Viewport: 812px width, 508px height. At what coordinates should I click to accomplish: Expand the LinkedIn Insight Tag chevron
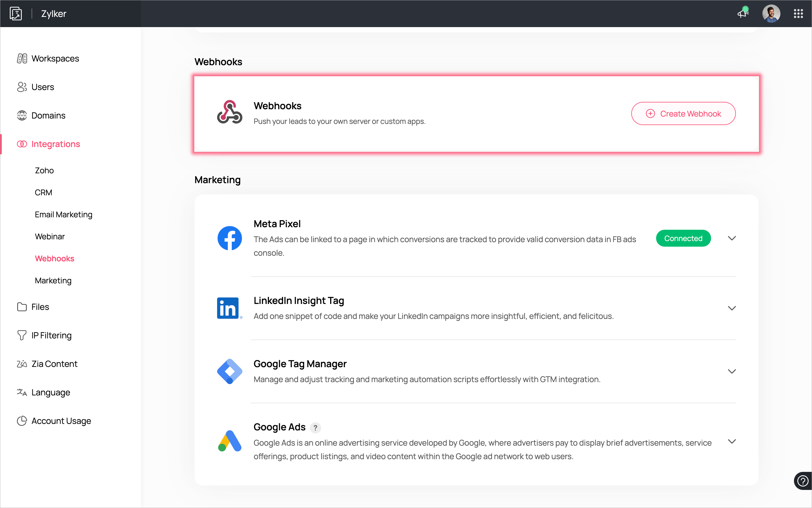[732, 308]
